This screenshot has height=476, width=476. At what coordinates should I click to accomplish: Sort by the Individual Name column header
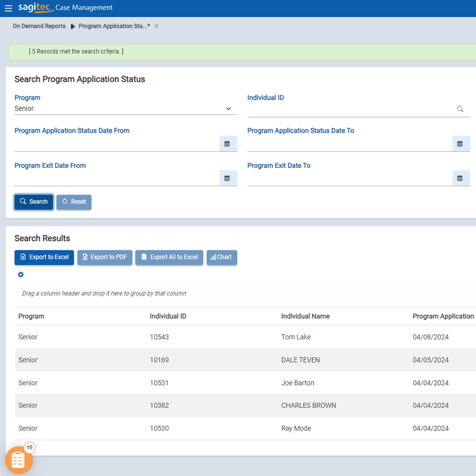(x=306, y=317)
